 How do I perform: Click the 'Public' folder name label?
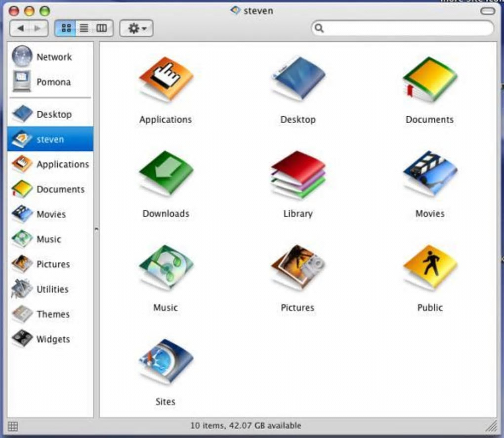tap(430, 308)
